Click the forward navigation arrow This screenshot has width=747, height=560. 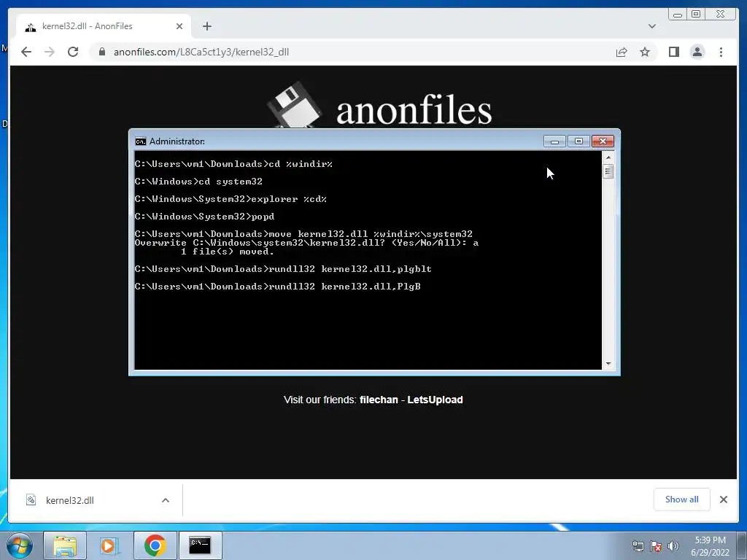[50, 52]
